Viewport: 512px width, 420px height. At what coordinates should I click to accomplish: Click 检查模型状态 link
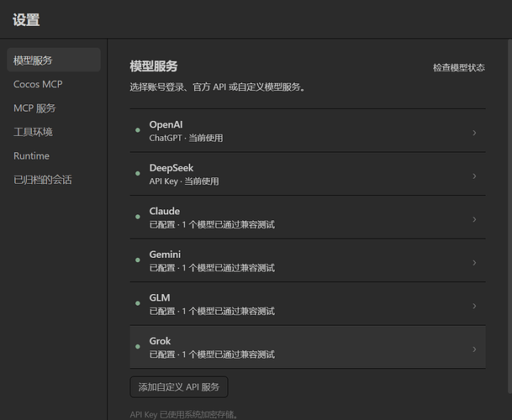459,68
